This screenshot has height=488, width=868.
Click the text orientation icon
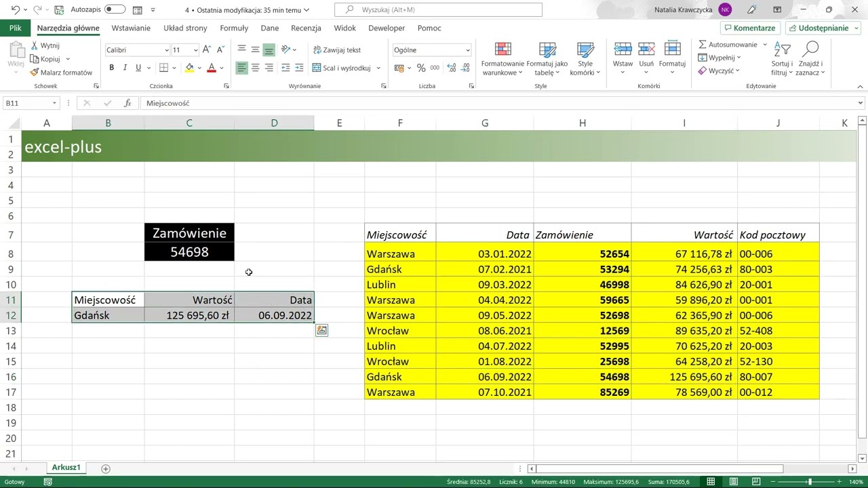coord(285,49)
